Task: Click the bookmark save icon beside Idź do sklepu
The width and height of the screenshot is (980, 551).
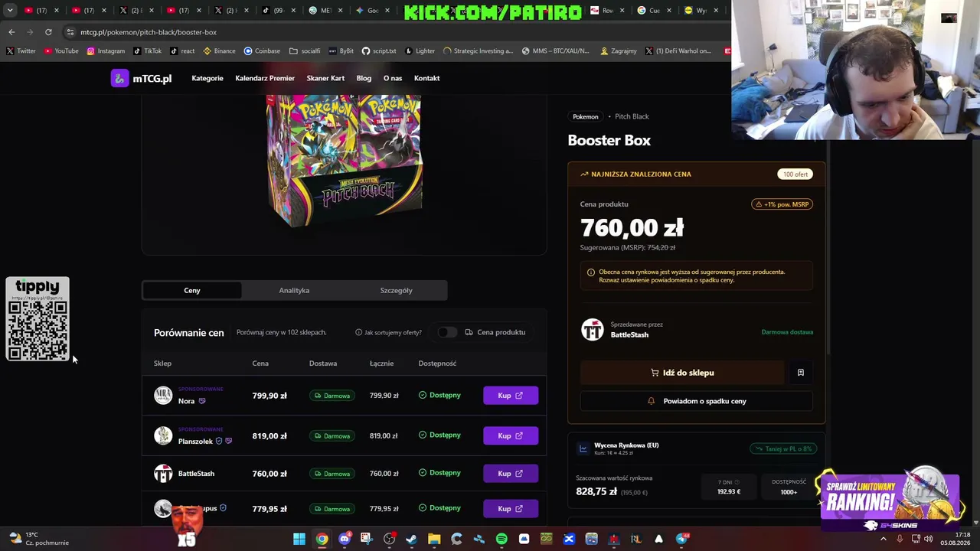Action: click(x=801, y=373)
